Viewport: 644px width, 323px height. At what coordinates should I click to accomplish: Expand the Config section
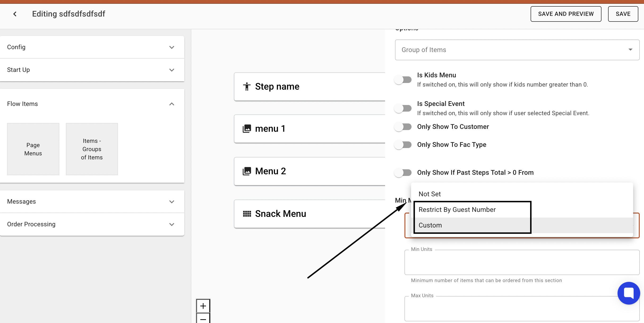[x=172, y=47]
